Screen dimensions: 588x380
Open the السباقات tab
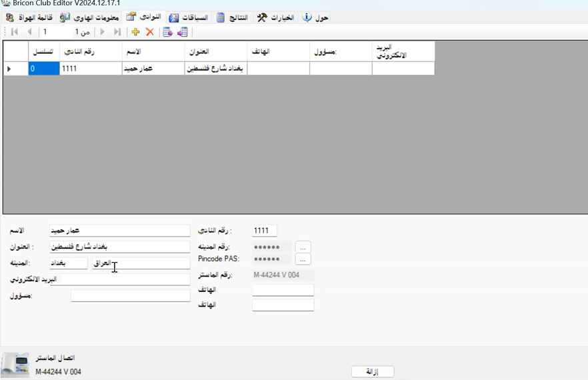188,17
